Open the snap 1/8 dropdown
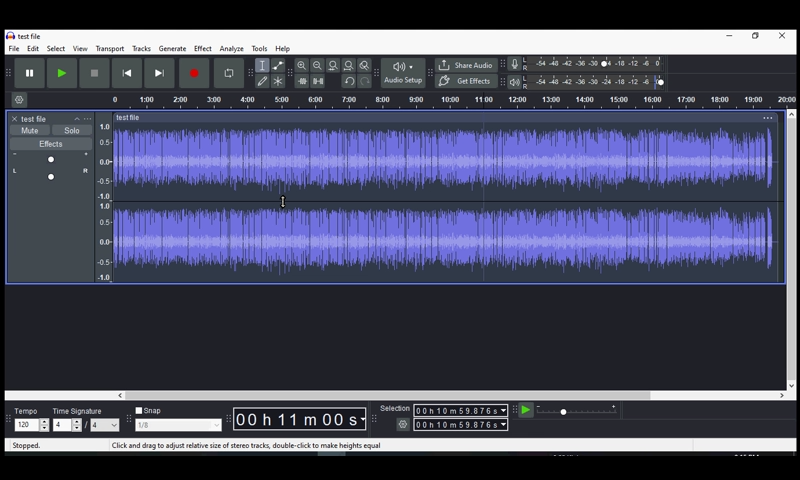The height and width of the screenshot is (480, 800). pos(178,425)
